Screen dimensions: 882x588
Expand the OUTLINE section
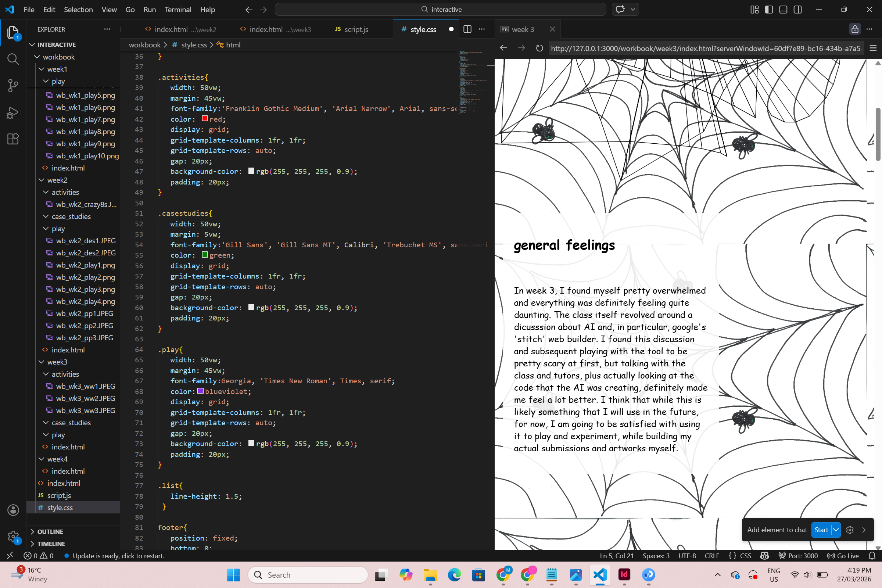click(x=50, y=531)
